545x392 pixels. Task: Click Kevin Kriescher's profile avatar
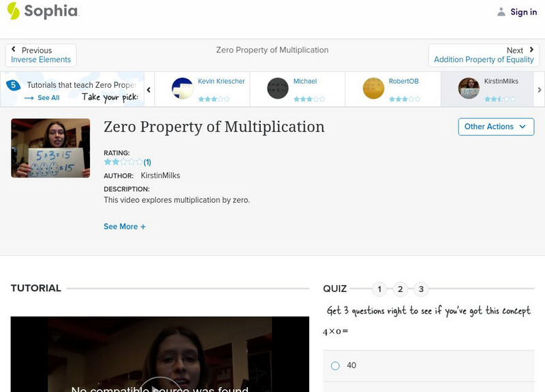(x=182, y=88)
